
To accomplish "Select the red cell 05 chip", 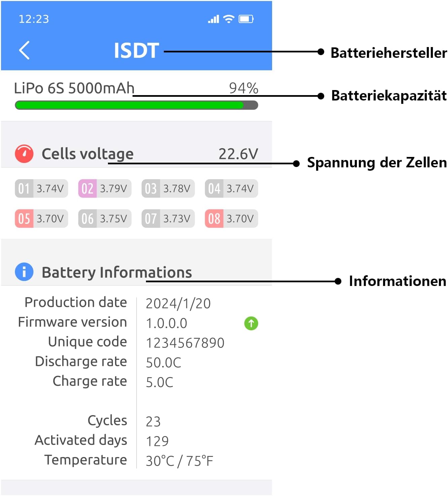I will tap(41, 219).
